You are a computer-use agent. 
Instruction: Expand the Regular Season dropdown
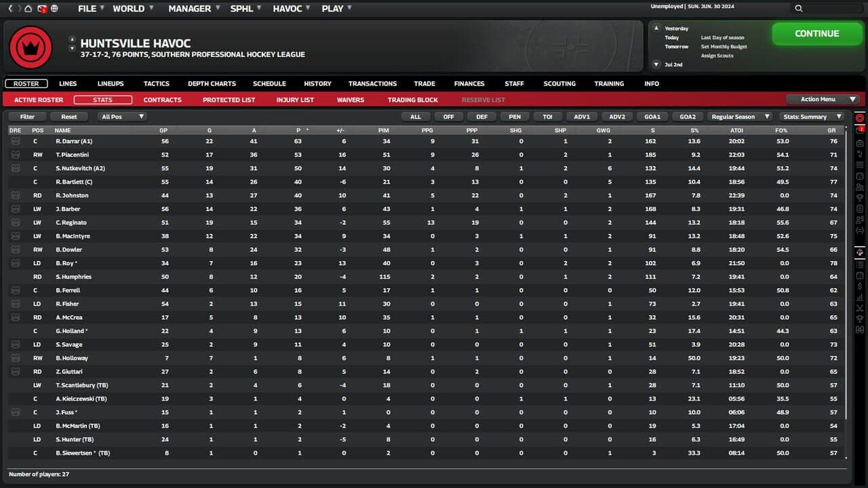(x=739, y=117)
